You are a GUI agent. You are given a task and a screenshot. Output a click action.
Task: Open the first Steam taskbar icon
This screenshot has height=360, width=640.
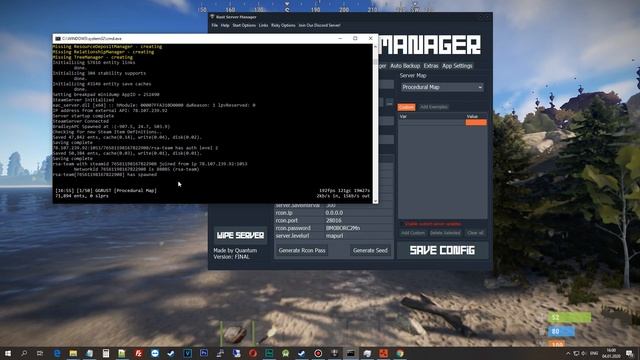tap(171, 353)
